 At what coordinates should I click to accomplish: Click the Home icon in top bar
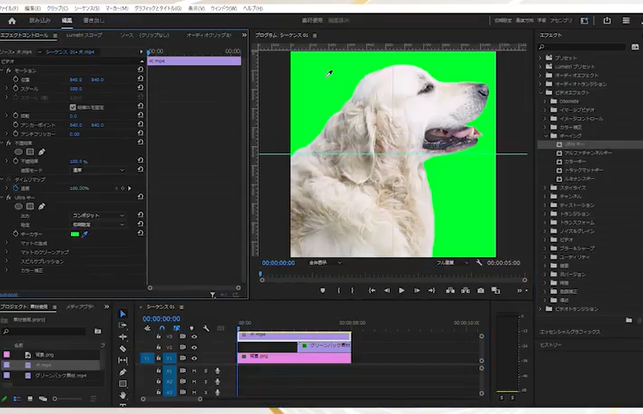[x=10, y=19]
